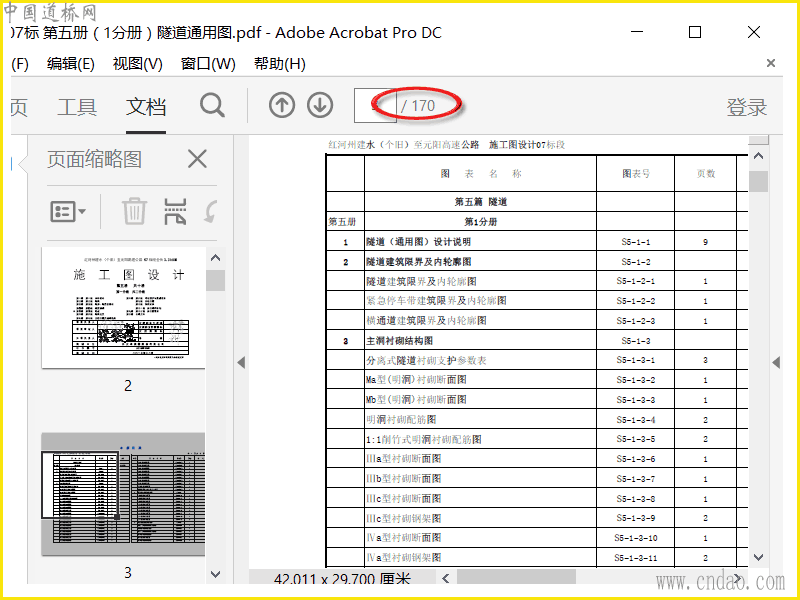
Task: Switch to the 工具 tab
Action: (x=77, y=107)
